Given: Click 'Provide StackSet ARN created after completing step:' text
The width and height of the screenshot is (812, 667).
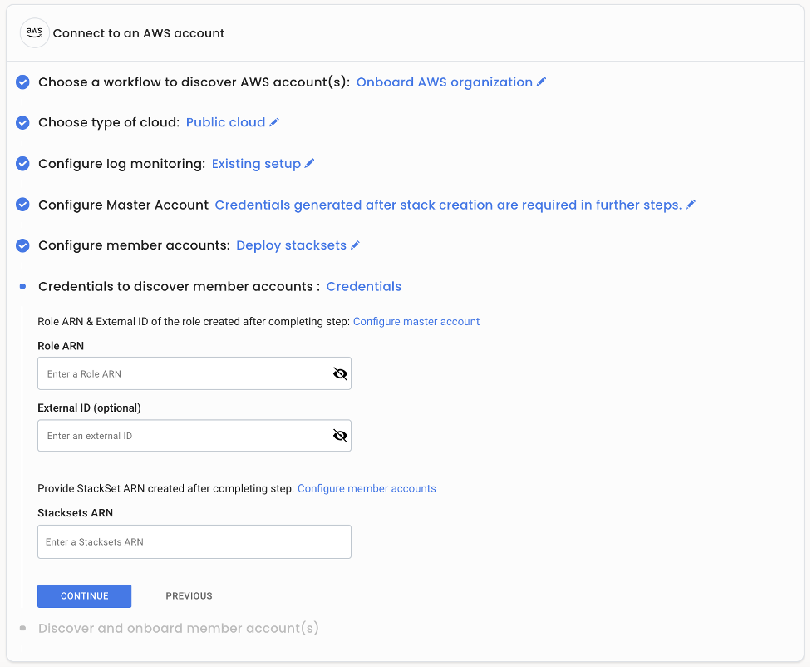Looking at the screenshot, I should coord(165,488).
